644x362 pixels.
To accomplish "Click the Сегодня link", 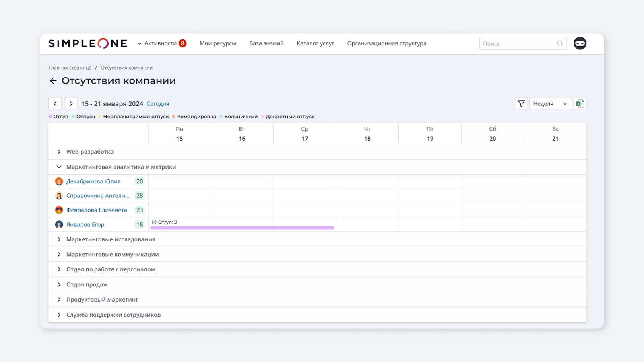I will (x=158, y=104).
